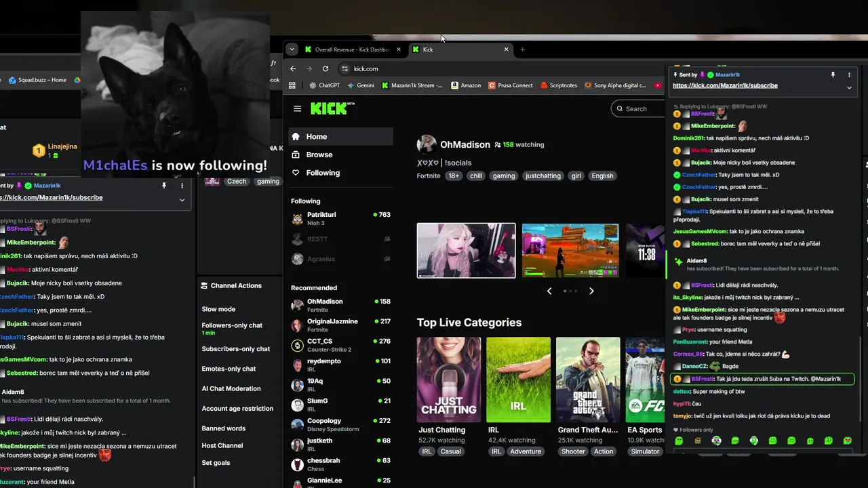Viewport: 868px width, 488px height.
Task: Open the new tab plus button
Action: pyautogui.click(x=522, y=49)
